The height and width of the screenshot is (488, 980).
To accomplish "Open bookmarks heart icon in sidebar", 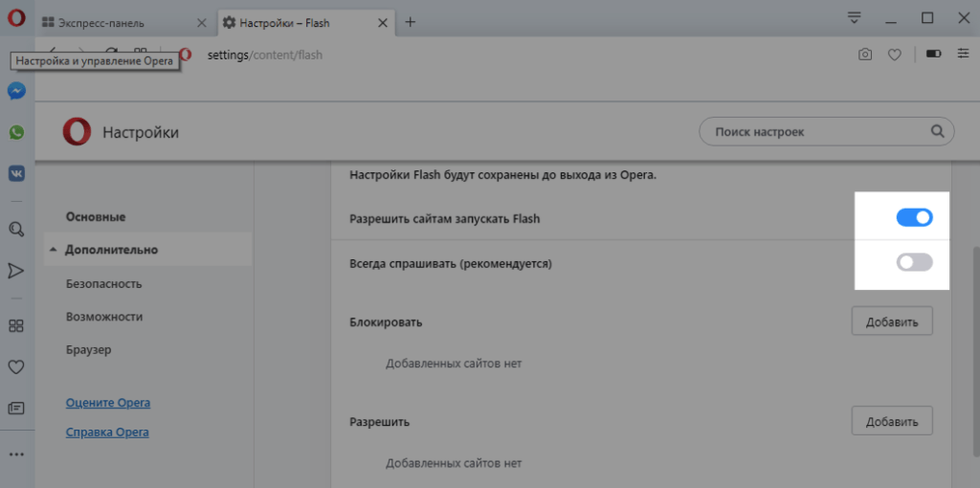I will [x=16, y=366].
